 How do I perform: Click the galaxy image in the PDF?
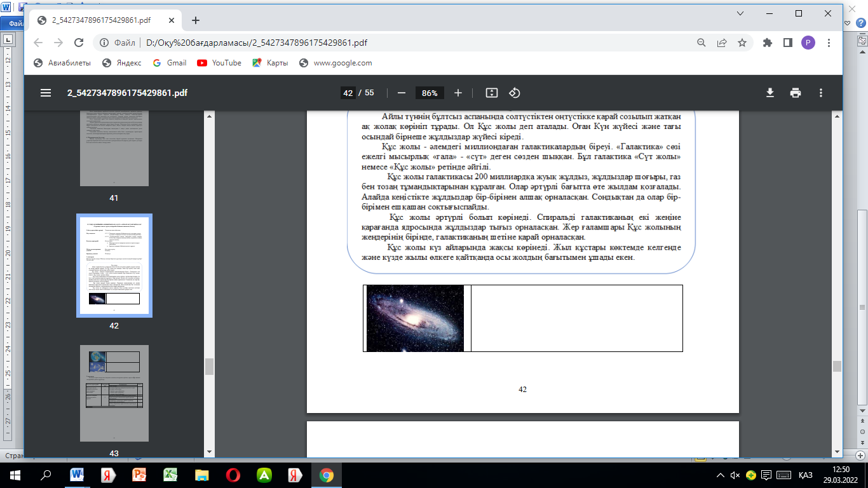(415, 318)
